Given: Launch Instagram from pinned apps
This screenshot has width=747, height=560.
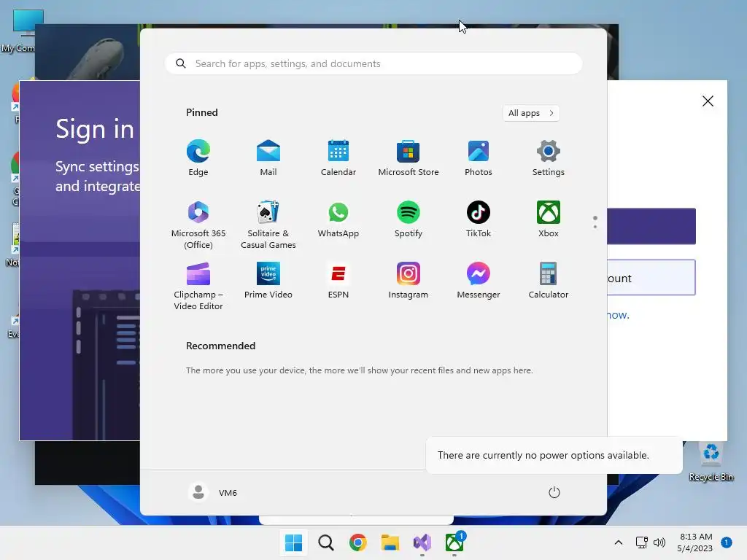Looking at the screenshot, I should click(409, 281).
